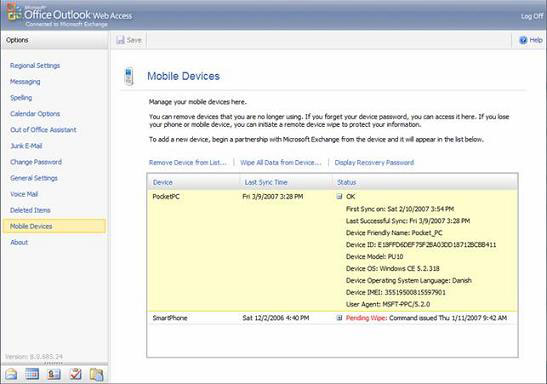Click the Save button label
The height and width of the screenshot is (384, 547).
[x=134, y=40]
